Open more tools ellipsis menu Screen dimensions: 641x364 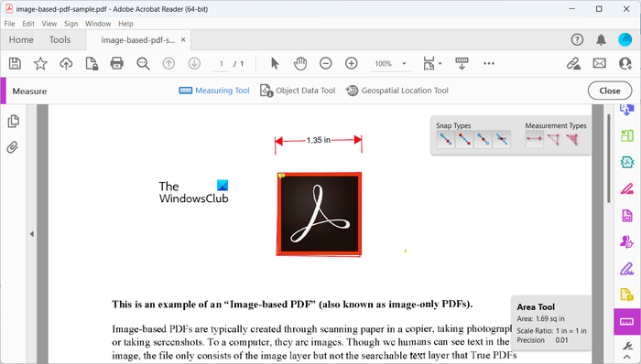[489, 63]
